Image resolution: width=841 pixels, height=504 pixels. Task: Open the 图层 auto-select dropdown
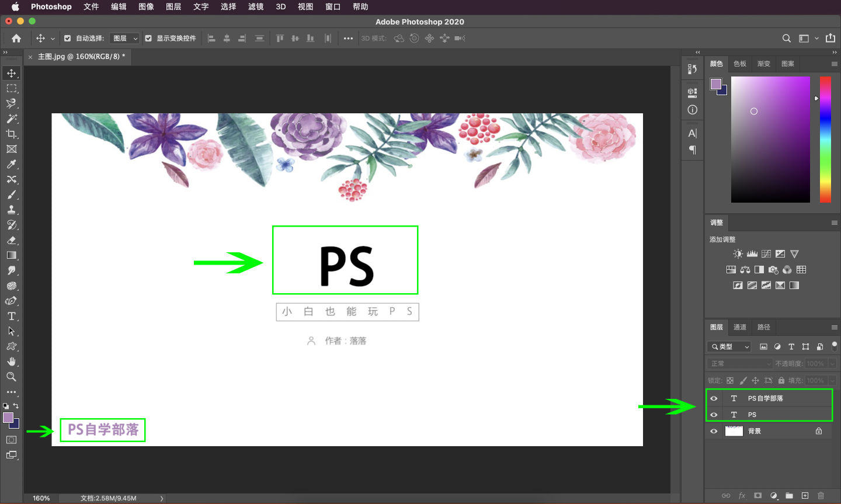[125, 39]
